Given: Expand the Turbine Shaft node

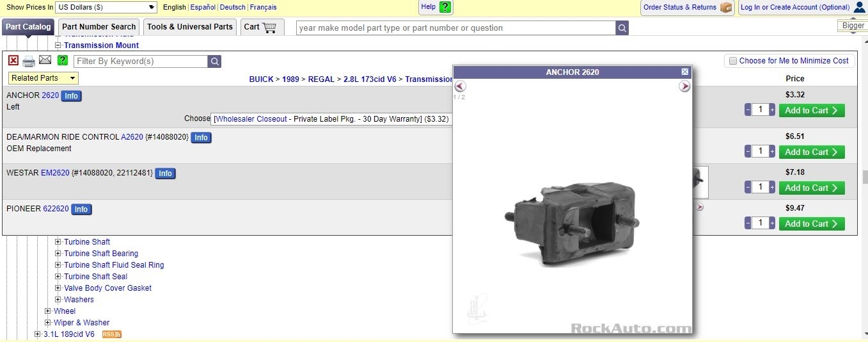Looking at the screenshot, I should pos(58,242).
